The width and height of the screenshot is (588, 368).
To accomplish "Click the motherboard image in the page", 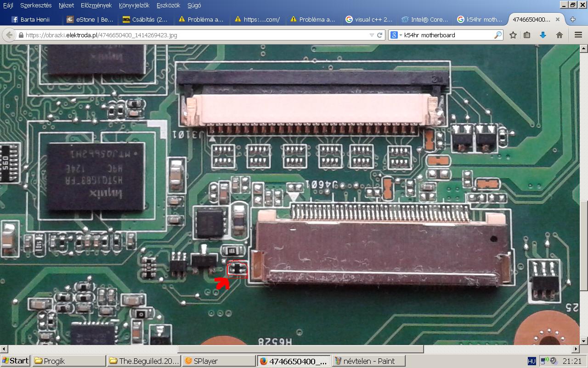I will coord(290,195).
